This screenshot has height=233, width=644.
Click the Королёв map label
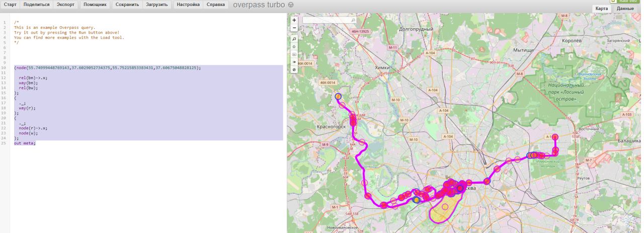tap(572, 40)
